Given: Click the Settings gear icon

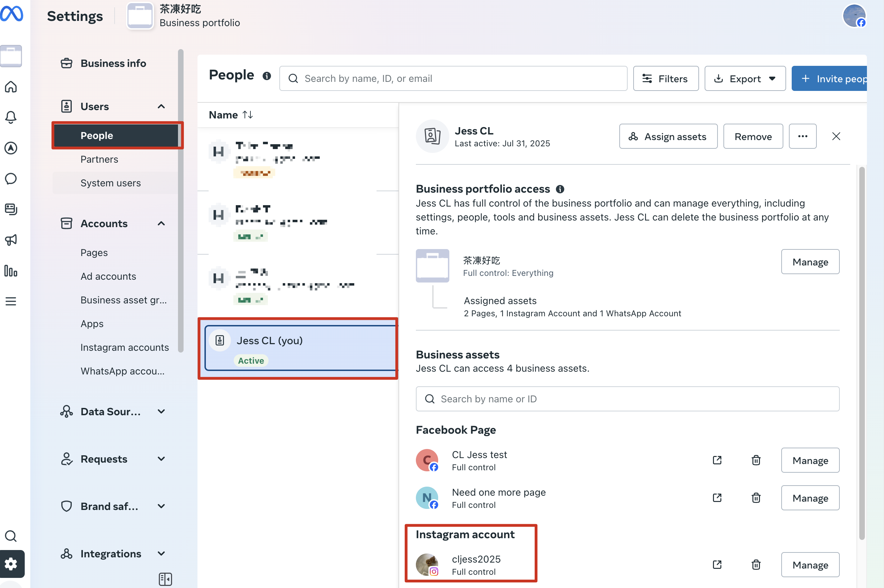Looking at the screenshot, I should click(11, 564).
